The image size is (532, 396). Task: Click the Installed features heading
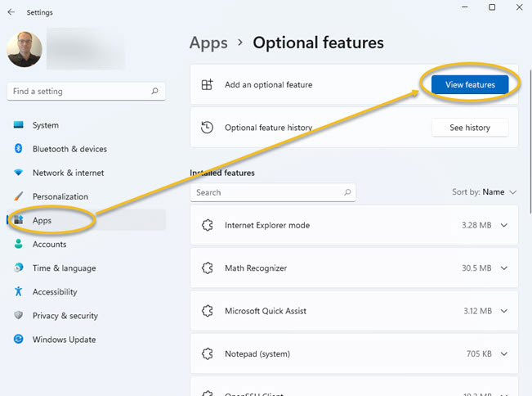click(x=222, y=173)
